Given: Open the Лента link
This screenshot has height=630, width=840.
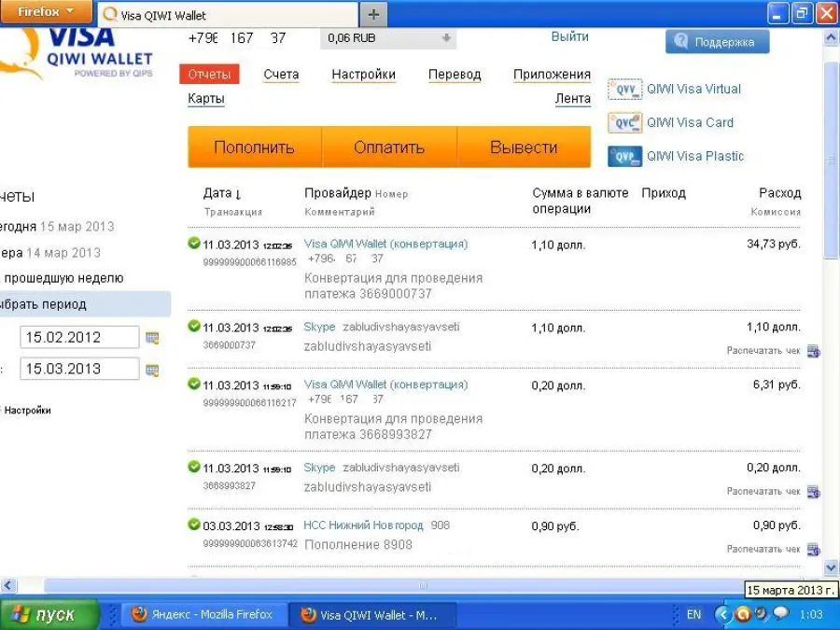Looking at the screenshot, I should tap(573, 99).
